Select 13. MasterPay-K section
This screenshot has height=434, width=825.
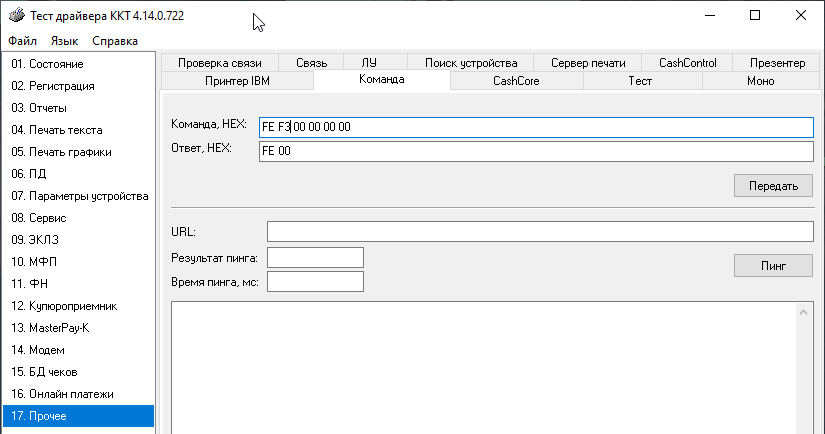coord(78,328)
